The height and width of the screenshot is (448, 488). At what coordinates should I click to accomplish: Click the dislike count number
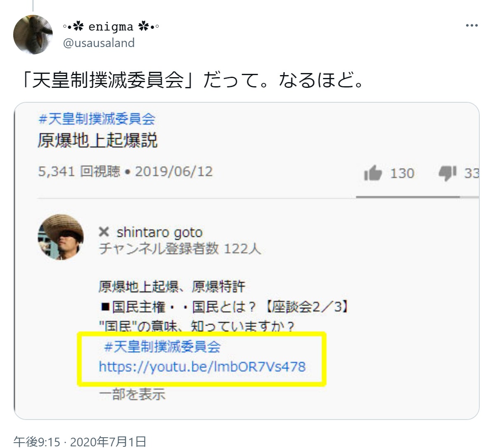[x=471, y=173]
